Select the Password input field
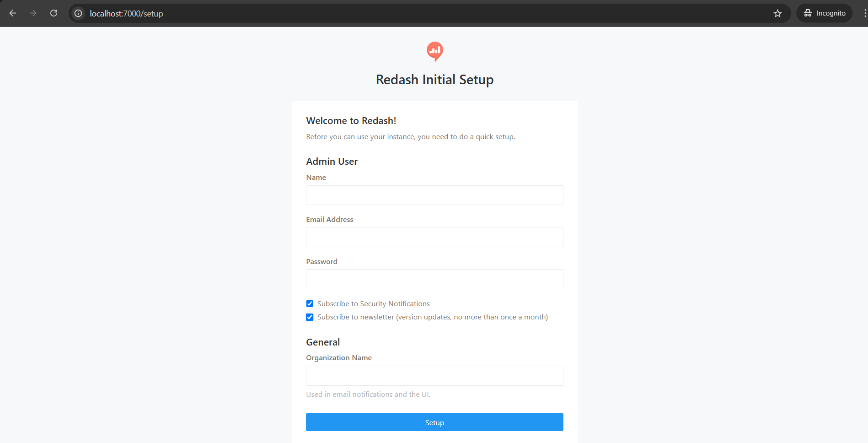Viewport: 868px width, 443px height. click(x=434, y=279)
